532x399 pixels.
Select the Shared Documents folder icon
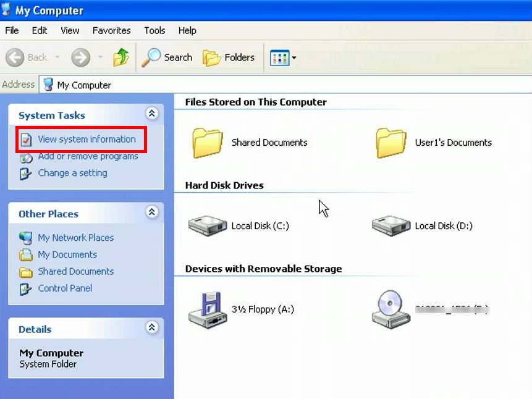[x=208, y=143]
